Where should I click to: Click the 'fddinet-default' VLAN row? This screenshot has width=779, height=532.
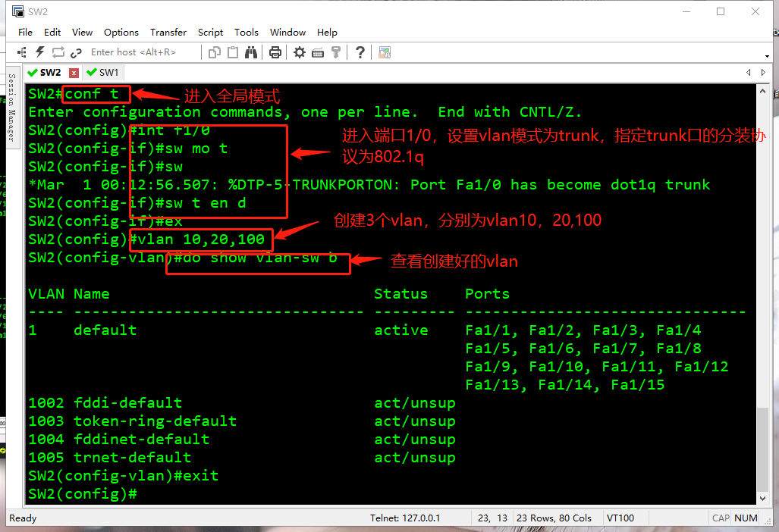[242, 440]
